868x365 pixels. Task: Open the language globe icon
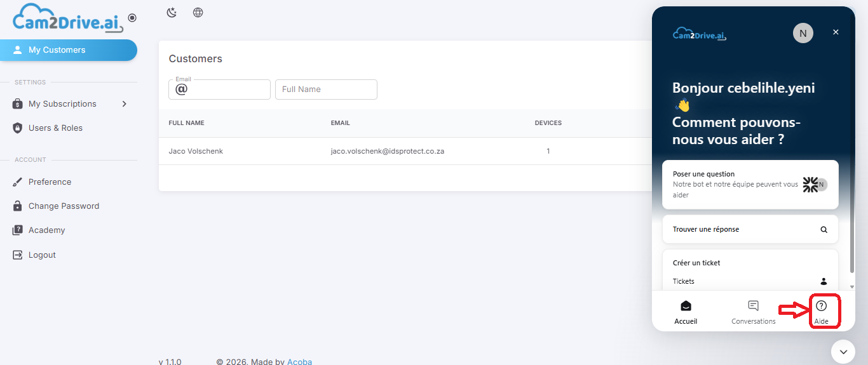(x=198, y=13)
